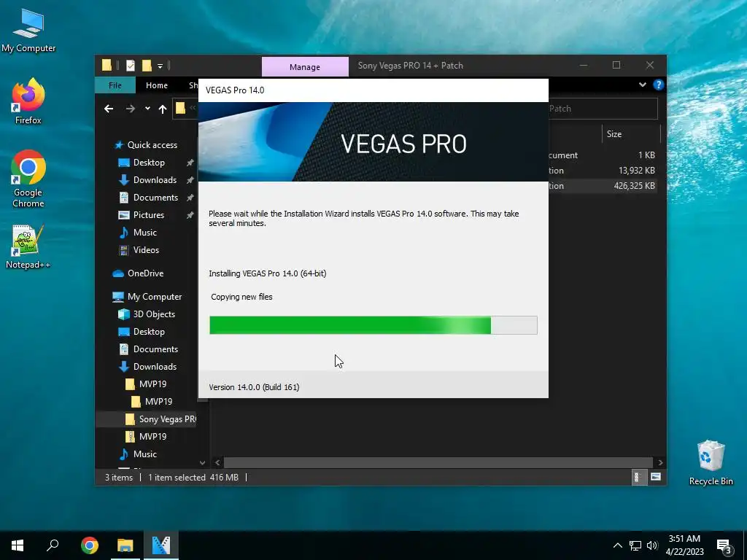Screen dimensions: 747x560
Task: Switch to the Home ribbon tab
Action: click(x=157, y=85)
